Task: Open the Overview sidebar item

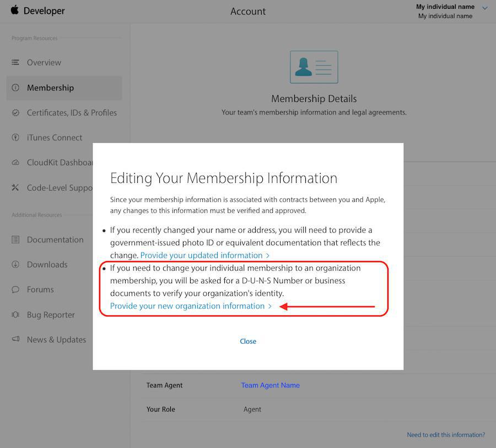Action: pos(44,62)
